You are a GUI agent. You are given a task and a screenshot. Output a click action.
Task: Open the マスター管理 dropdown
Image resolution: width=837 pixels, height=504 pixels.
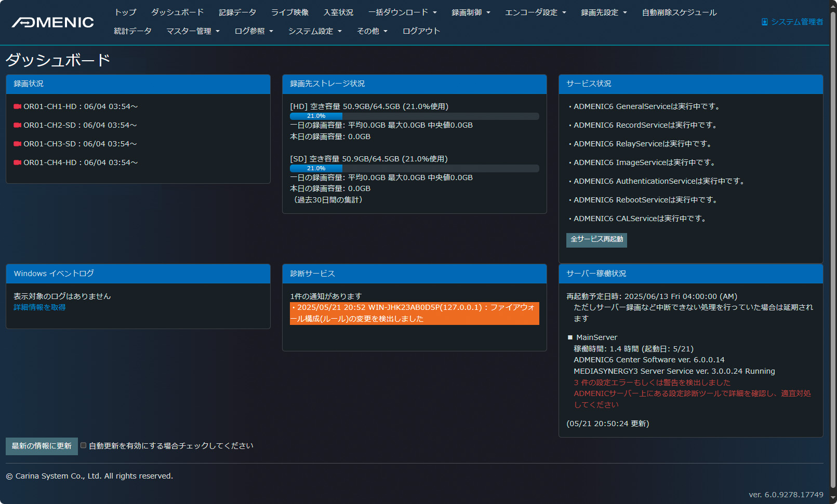pyautogui.click(x=192, y=31)
